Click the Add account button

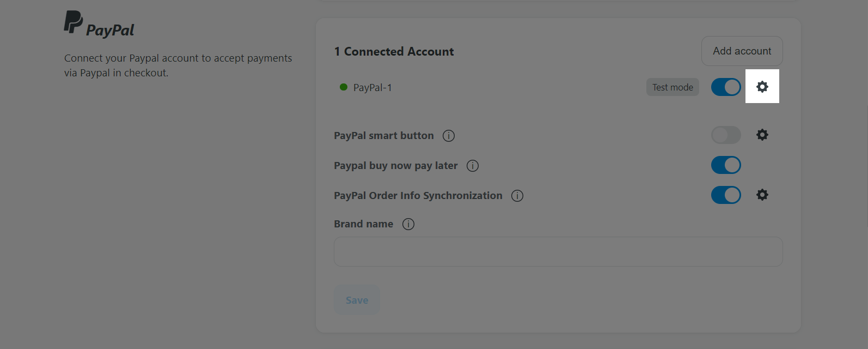click(742, 51)
